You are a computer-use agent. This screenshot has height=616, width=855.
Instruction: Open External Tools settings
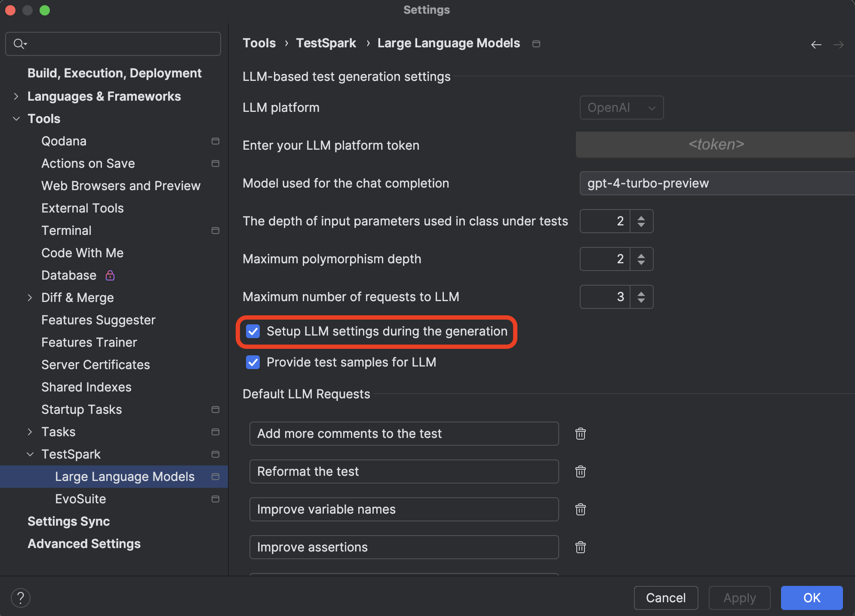click(83, 208)
